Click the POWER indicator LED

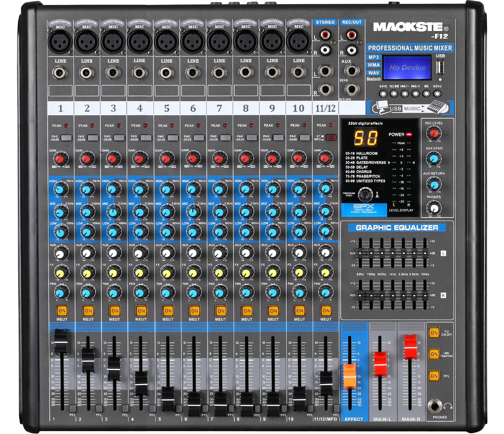point(409,134)
